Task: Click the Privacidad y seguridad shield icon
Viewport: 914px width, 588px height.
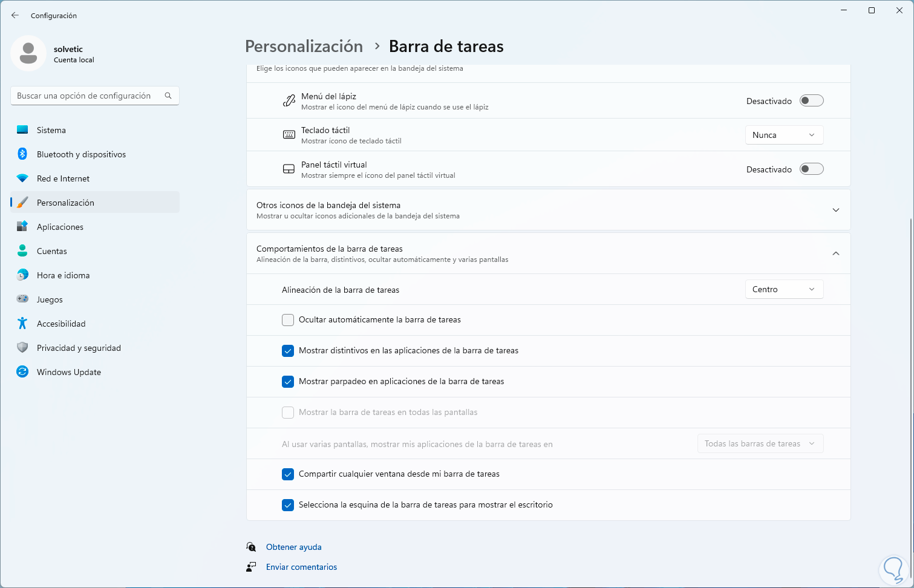Action: pos(22,348)
